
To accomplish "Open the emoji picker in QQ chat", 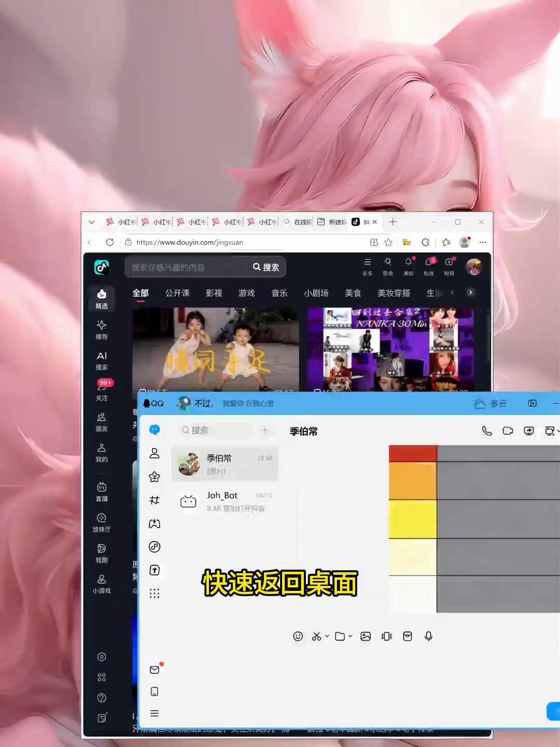I will [298, 637].
